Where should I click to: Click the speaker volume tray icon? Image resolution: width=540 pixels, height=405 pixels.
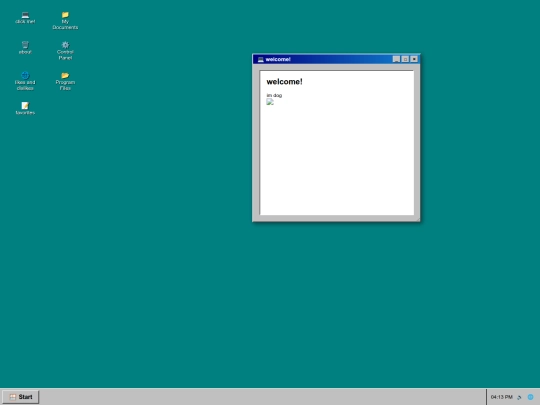(519, 397)
